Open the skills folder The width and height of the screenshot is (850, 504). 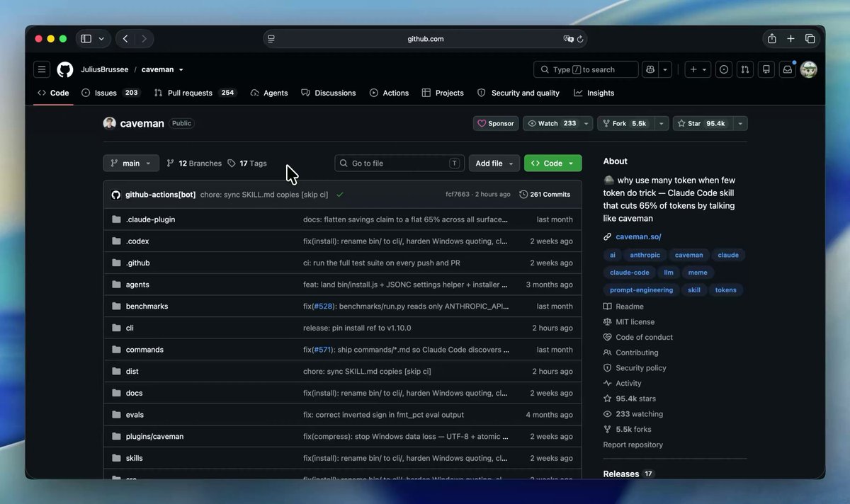[x=135, y=458]
